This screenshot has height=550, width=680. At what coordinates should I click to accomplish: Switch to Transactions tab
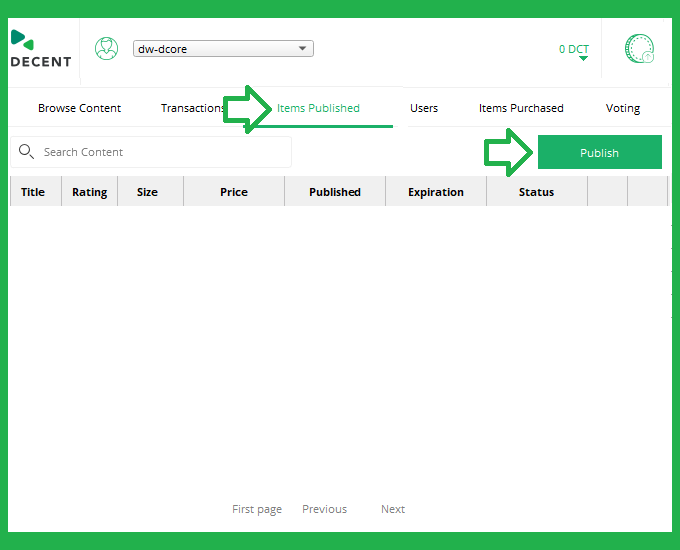pyautogui.click(x=193, y=108)
